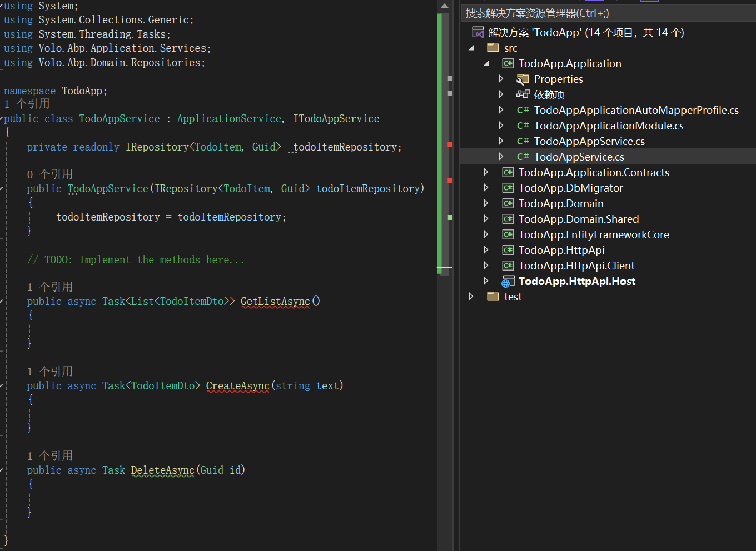Click C# icon of TodoAppAppService.cs
Screen dimensions: 756x551
523,141
